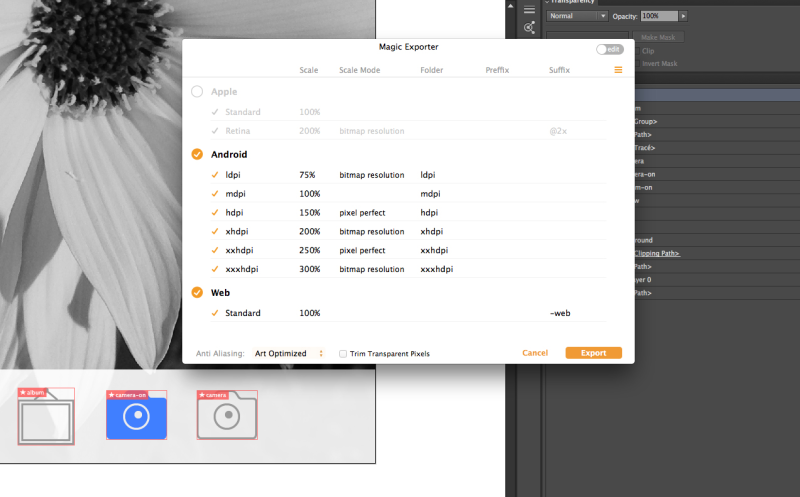Image resolution: width=800 pixels, height=497 pixels.
Task: Click the Export button
Action: (x=593, y=353)
